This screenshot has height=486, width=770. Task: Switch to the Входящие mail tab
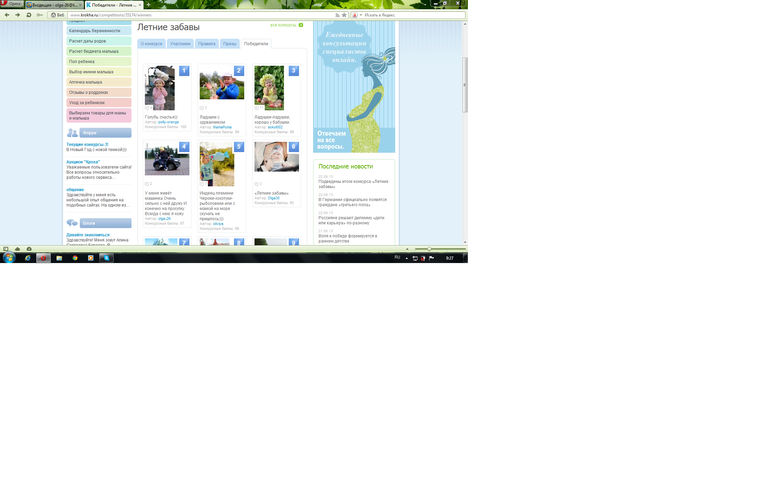[54, 5]
